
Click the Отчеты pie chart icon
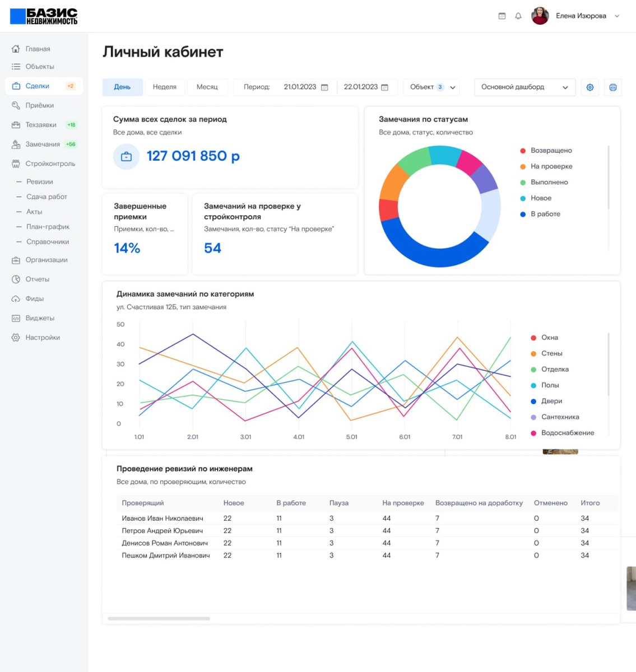(16, 279)
